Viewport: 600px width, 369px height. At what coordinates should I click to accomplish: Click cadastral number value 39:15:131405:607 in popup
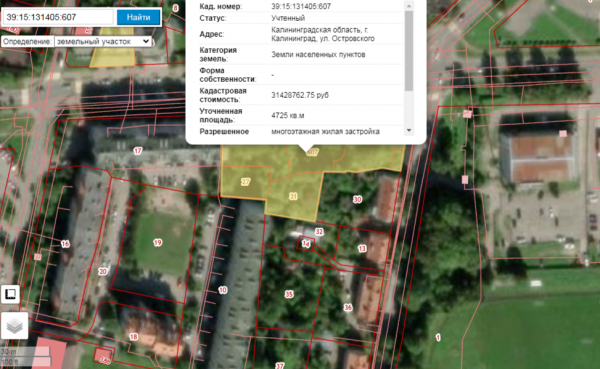click(x=301, y=6)
